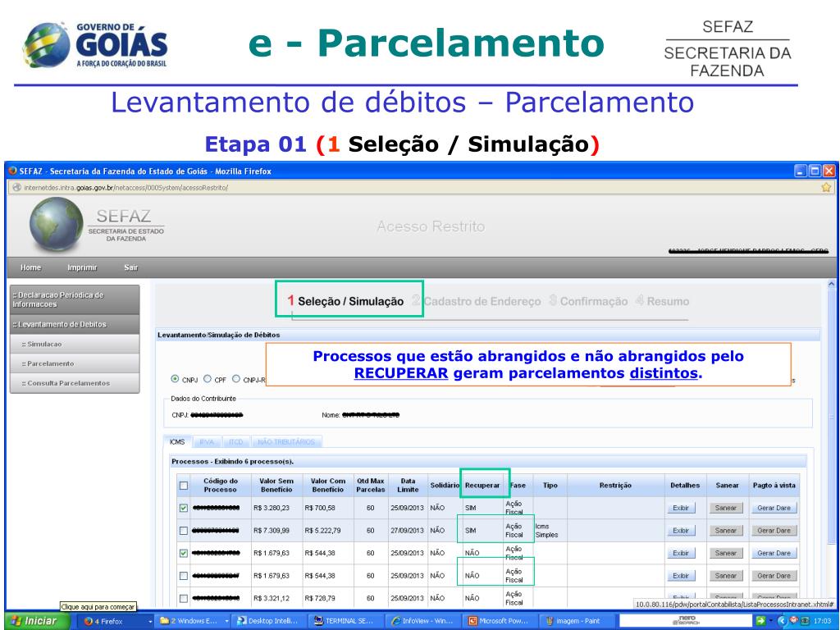
Task: Toggle the select-all checkbox in the table header
Action: 183,486
